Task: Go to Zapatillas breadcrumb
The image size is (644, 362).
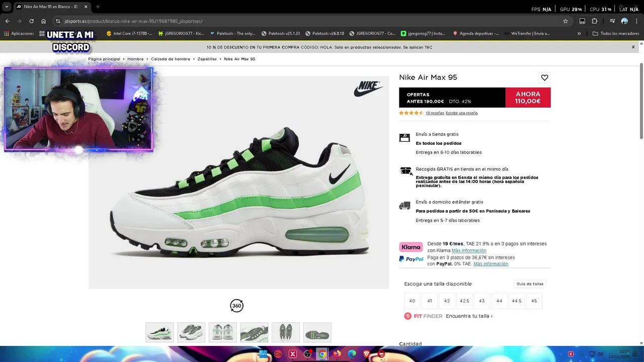Action: coord(207,59)
